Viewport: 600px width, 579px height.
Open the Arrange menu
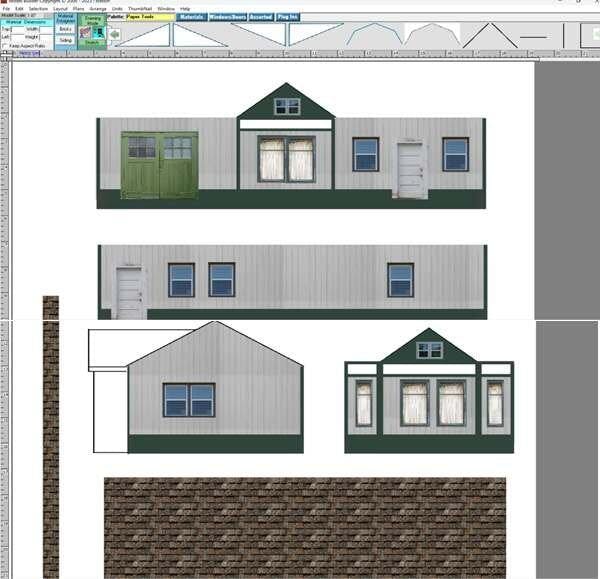pyautogui.click(x=97, y=8)
